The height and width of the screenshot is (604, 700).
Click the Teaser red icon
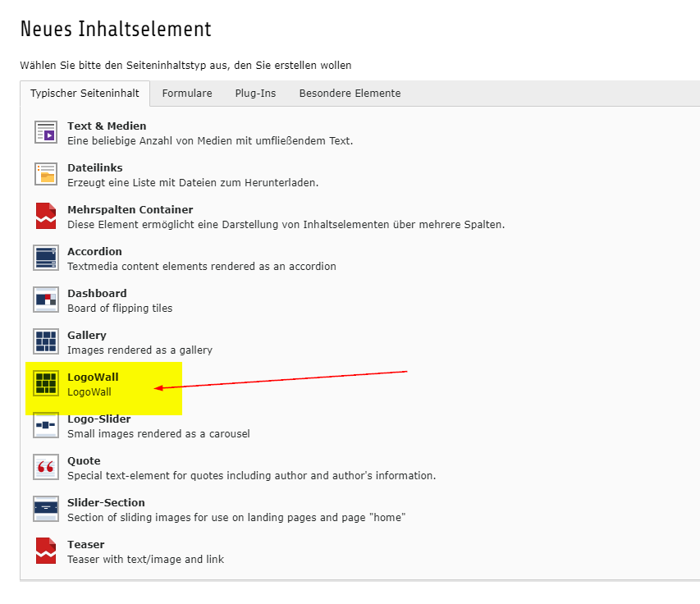[46, 551]
